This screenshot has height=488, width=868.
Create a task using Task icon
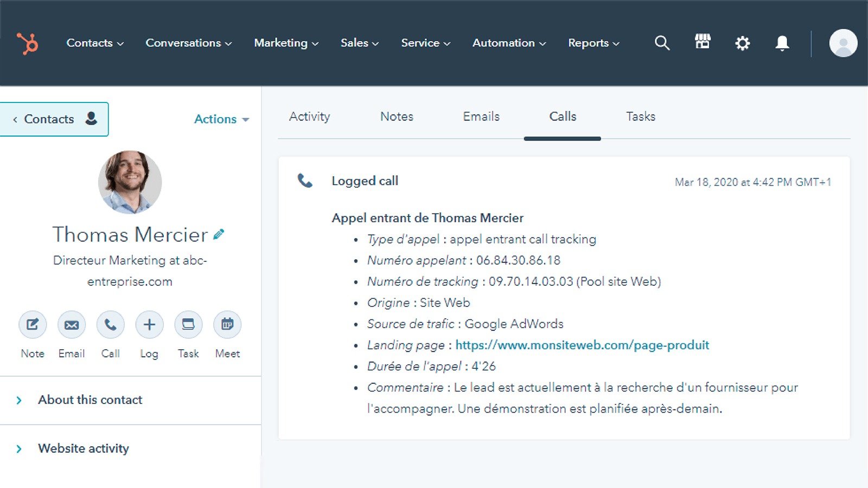[188, 325]
